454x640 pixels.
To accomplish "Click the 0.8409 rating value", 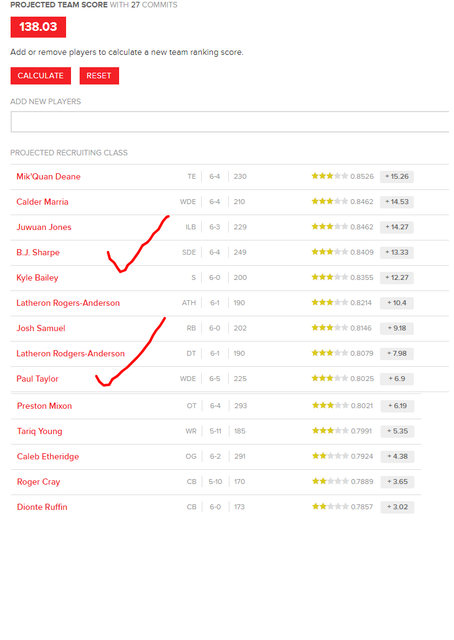I will [x=362, y=253].
